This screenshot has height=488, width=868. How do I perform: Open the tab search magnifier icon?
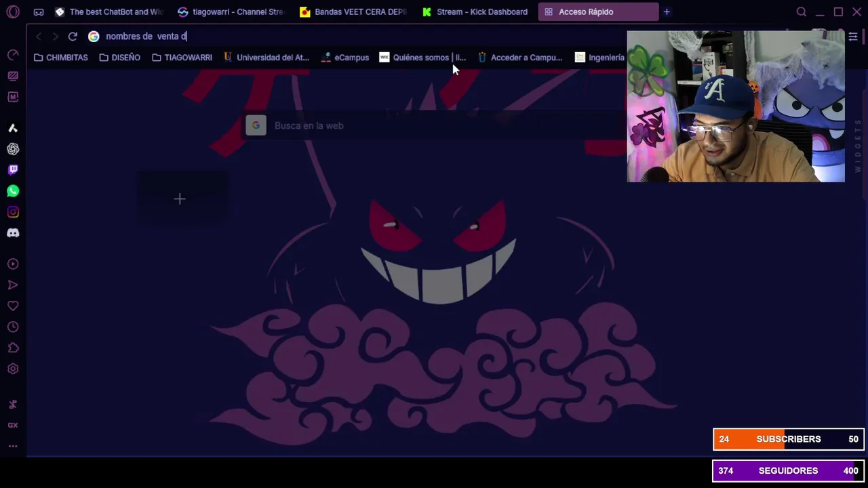click(x=802, y=12)
